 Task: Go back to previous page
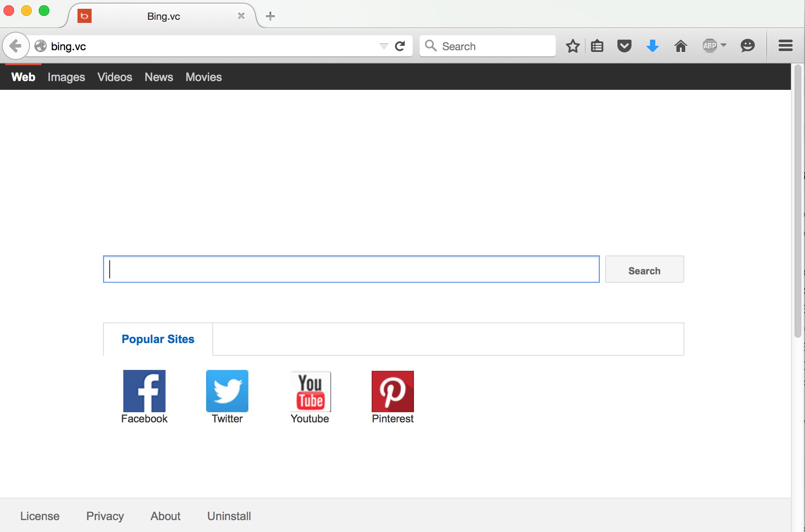coord(15,46)
